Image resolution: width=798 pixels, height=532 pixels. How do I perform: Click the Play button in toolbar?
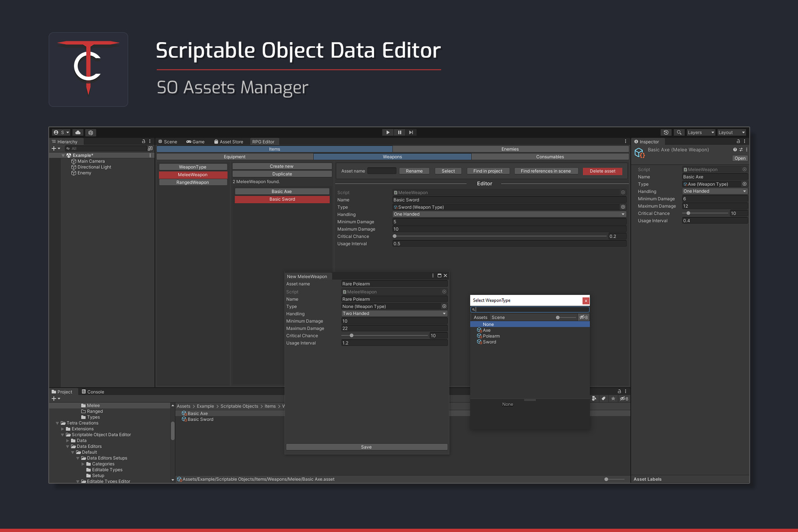[388, 132]
